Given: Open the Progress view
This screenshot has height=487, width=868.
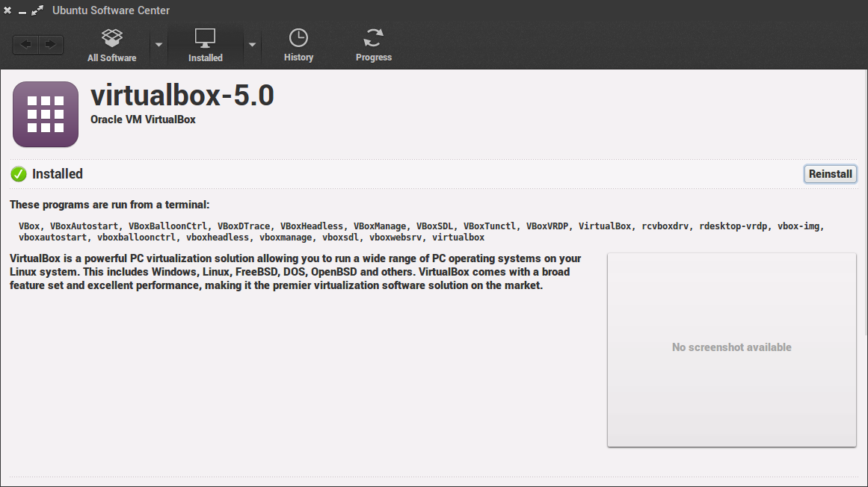Looking at the screenshot, I should coord(374,46).
